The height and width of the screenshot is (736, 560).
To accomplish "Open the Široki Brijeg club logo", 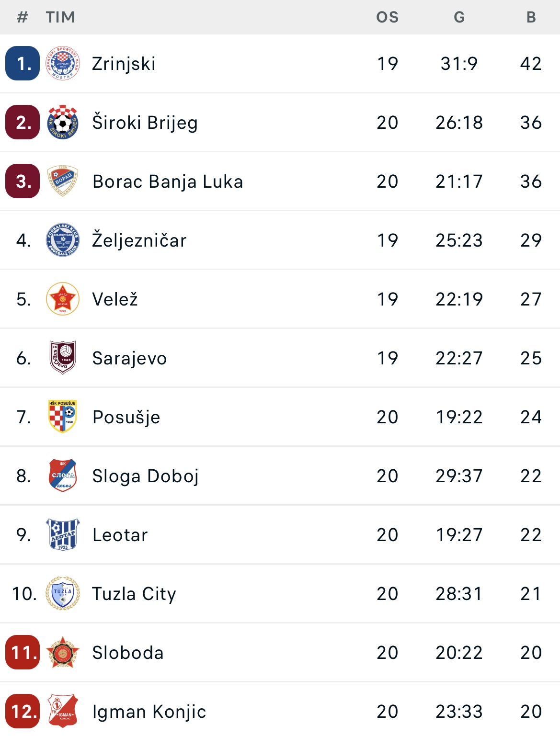I will tap(63, 122).
